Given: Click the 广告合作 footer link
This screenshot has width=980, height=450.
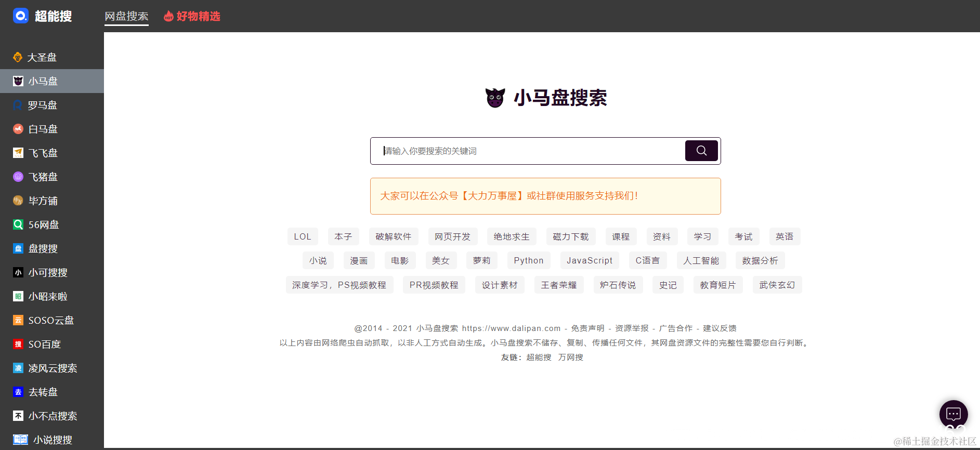Looking at the screenshot, I should (676, 328).
